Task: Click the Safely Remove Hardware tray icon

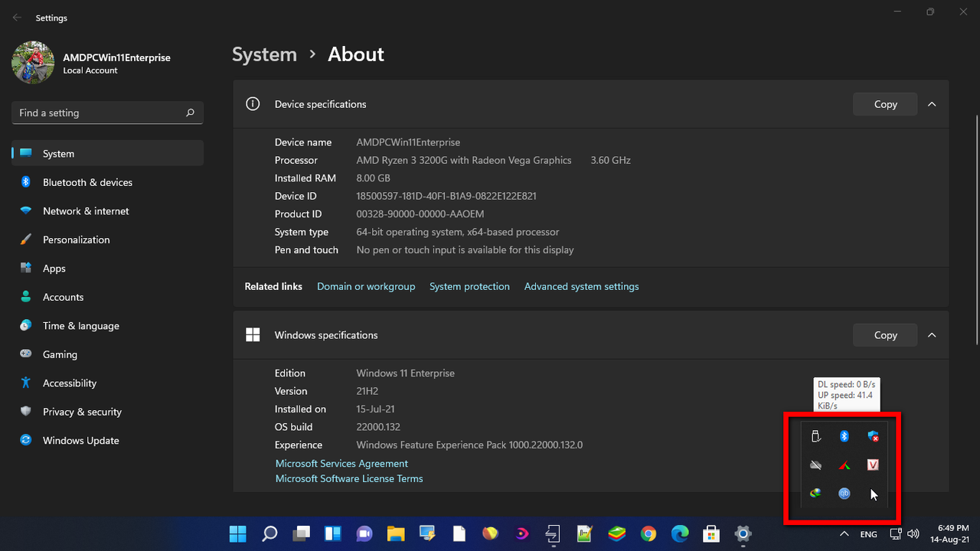Action: 815,436
